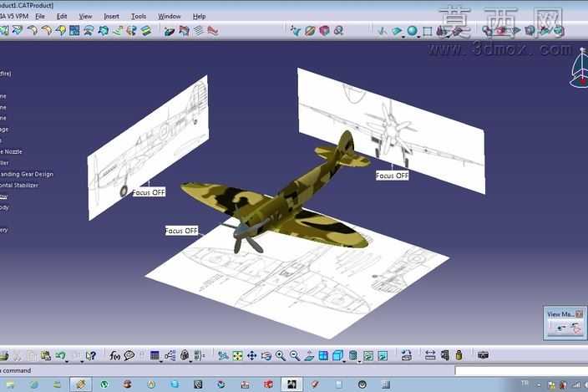This screenshot has width=588, height=392.
Task: Click the green stacked surfaces icon
Action: click(x=145, y=30)
